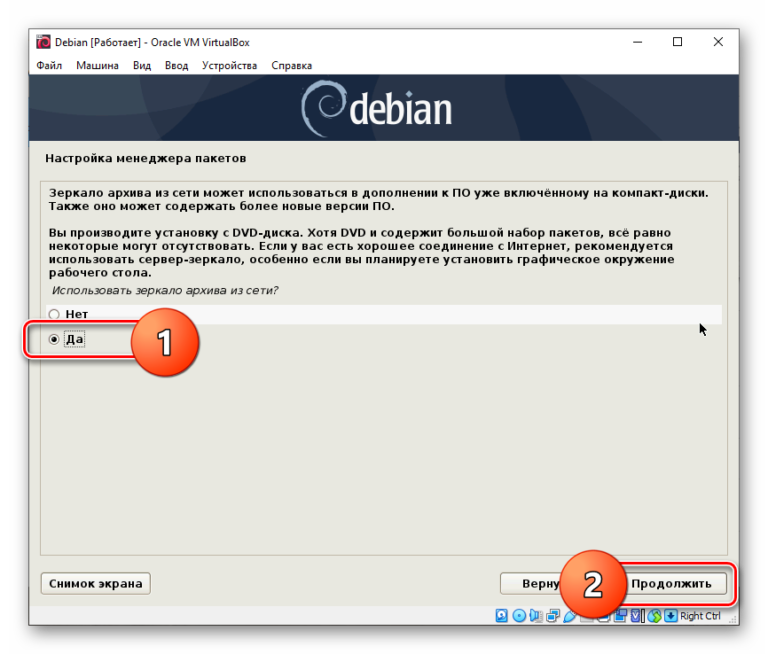Click the audio status bar icon
This screenshot has height=654, width=768.
point(535,615)
